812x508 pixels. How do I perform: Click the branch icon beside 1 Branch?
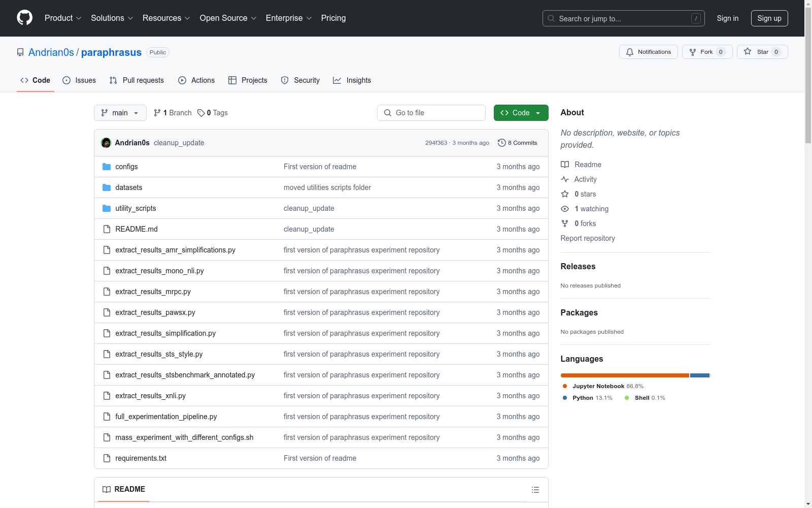click(x=157, y=113)
